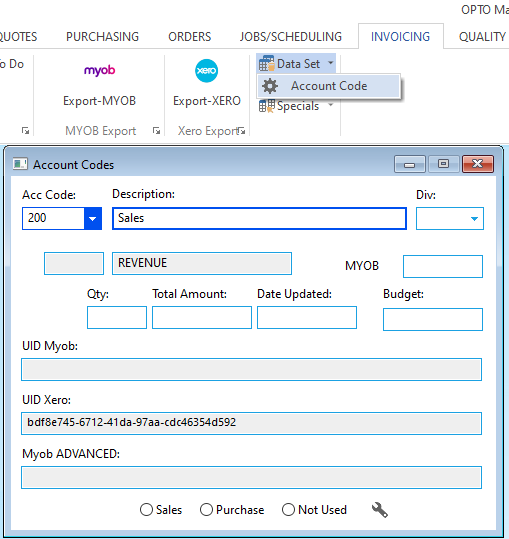Select the Purchase radio button

click(x=206, y=509)
